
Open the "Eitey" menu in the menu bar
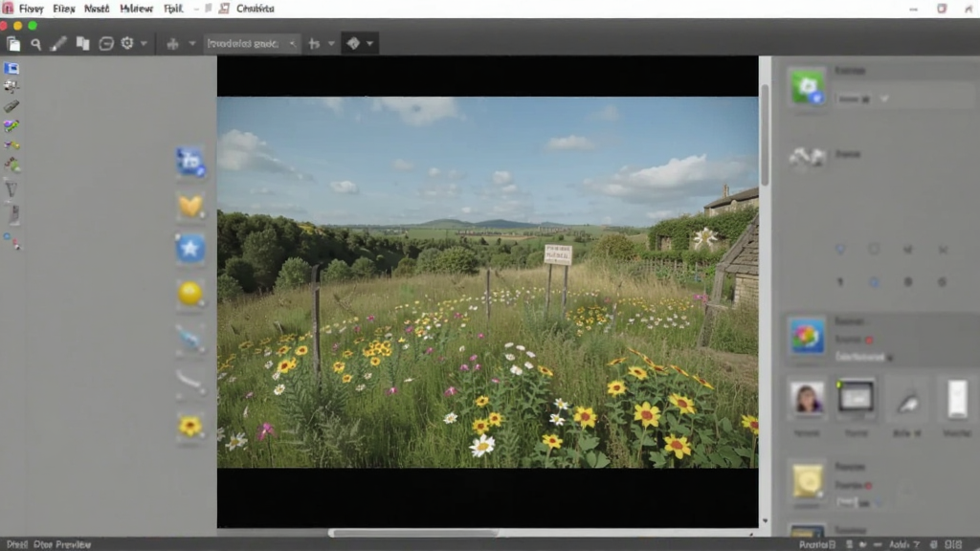[64, 9]
